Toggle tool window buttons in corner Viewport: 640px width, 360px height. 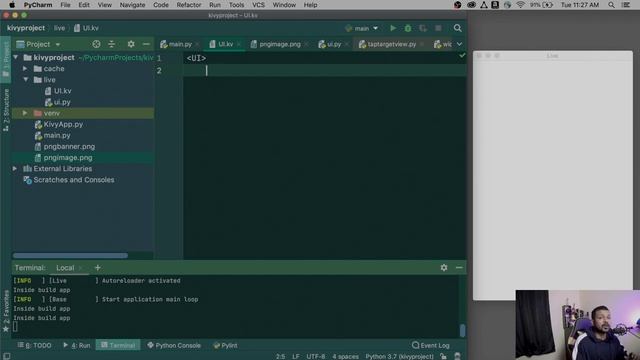tap(6, 356)
